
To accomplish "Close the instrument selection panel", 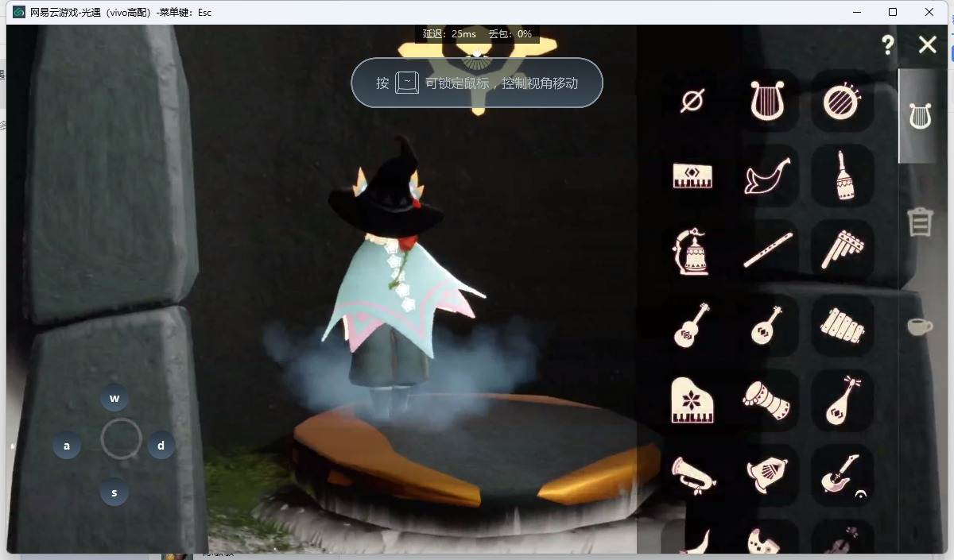I will [x=928, y=44].
